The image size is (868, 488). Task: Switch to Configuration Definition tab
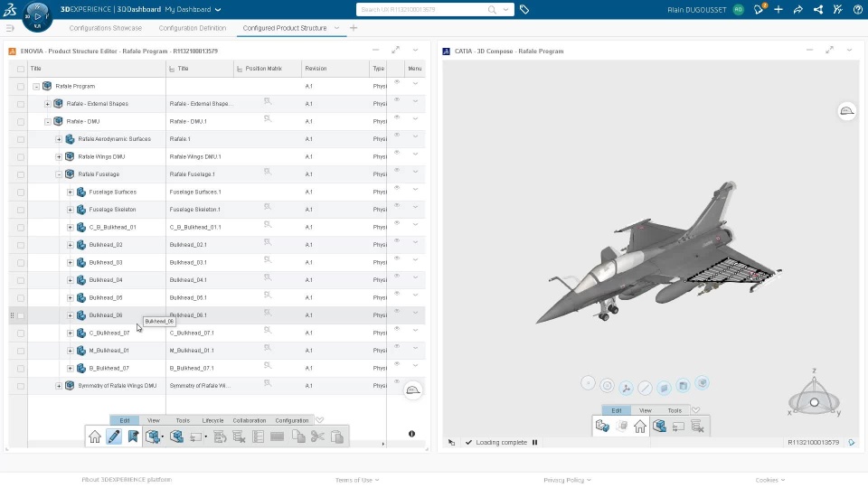[192, 28]
